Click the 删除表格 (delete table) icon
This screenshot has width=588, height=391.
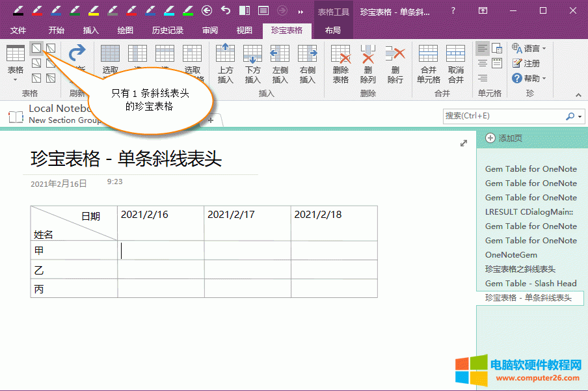[x=340, y=64]
